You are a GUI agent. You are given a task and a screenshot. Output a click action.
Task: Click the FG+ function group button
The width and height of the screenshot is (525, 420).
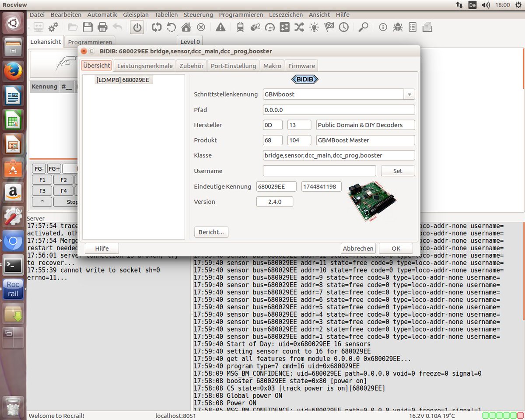pos(54,168)
